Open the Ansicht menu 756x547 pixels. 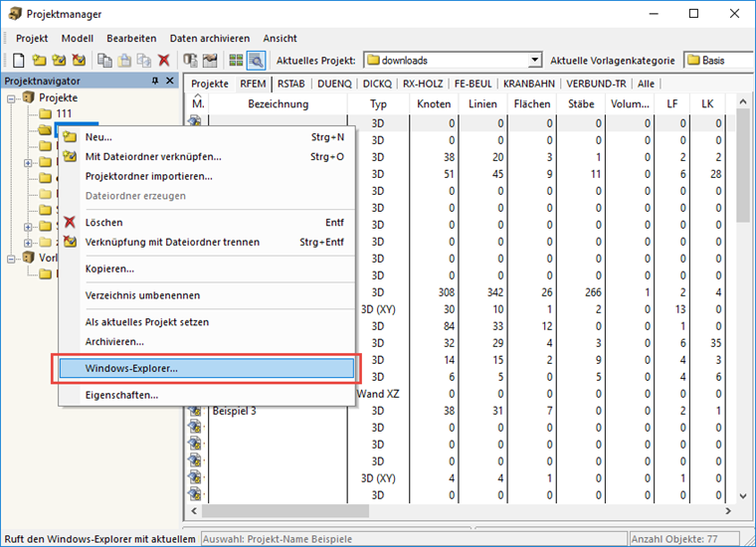point(281,38)
